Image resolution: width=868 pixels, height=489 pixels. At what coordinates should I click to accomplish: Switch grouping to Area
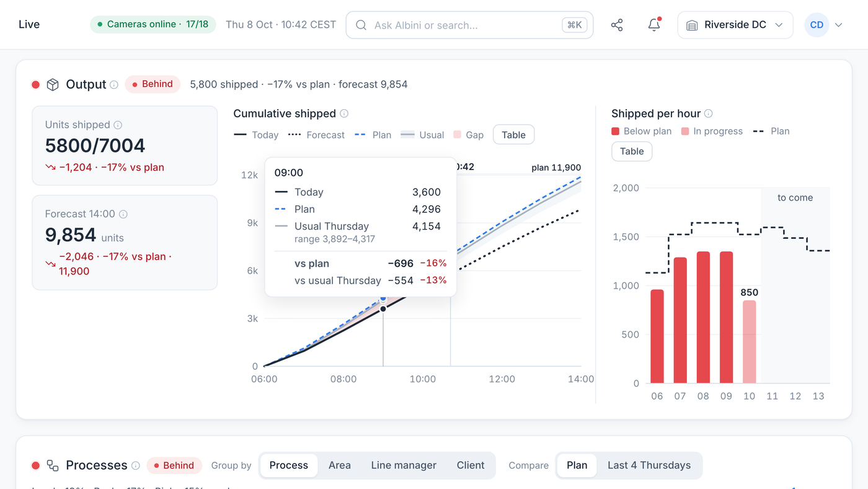pos(340,465)
